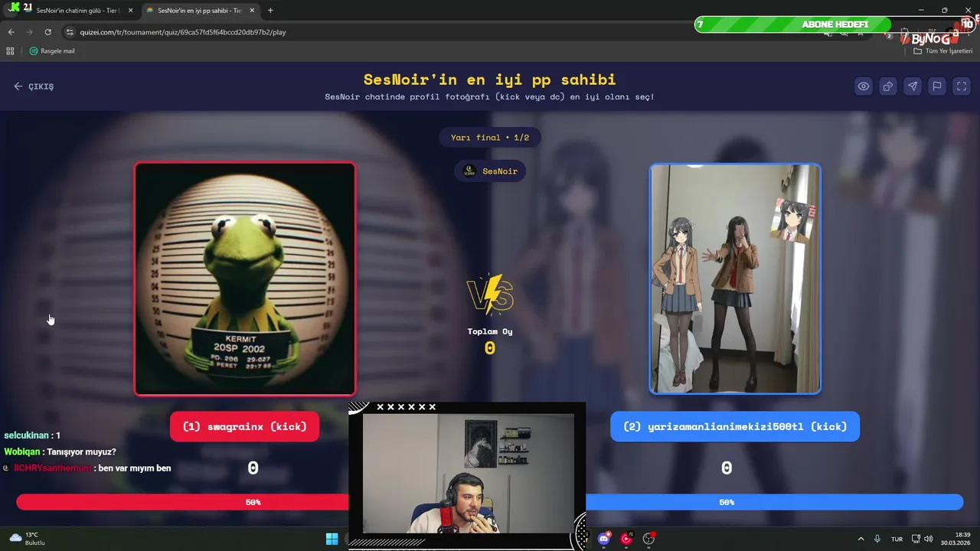Reload the page
Image resolution: width=980 pixels, height=551 pixels.
pyautogui.click(x=47, y=32)
